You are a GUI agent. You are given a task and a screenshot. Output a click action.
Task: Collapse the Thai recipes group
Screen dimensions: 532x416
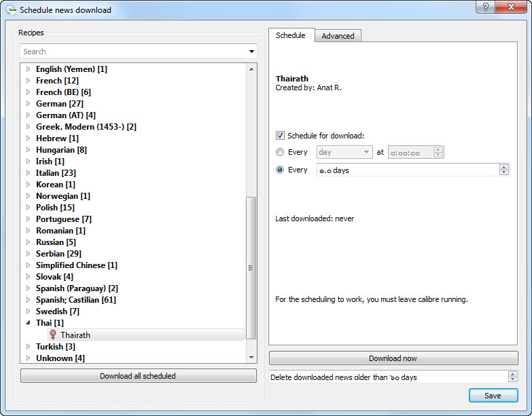tap(28, 323)
